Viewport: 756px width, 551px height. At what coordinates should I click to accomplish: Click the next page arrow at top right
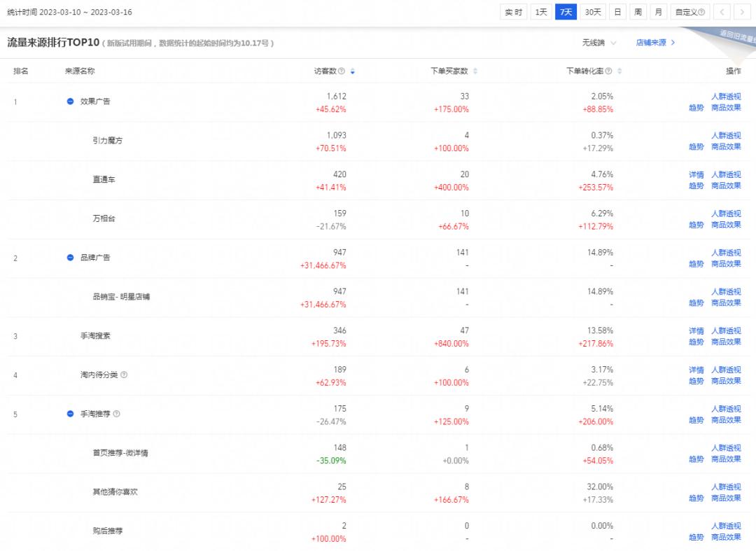tap(742, 12)
